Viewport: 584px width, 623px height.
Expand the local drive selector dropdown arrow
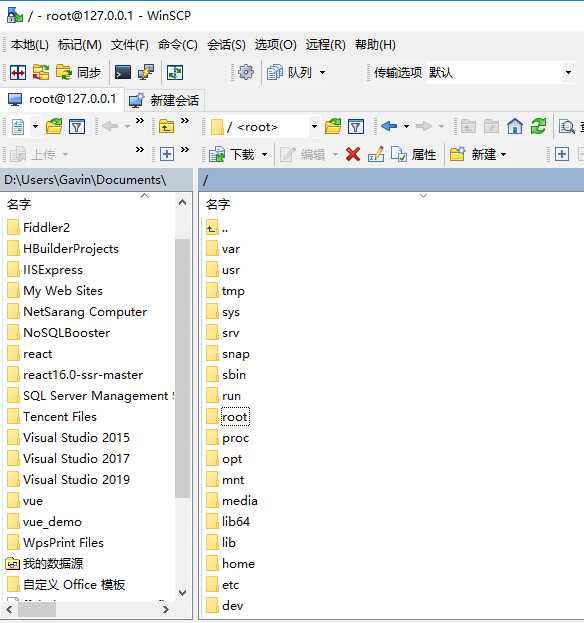point(35,127)
